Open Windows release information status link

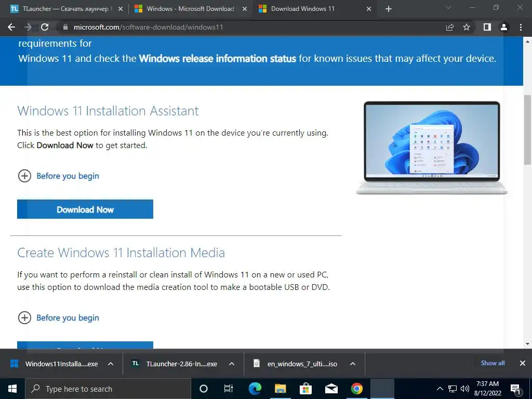[x=218, y=58]
